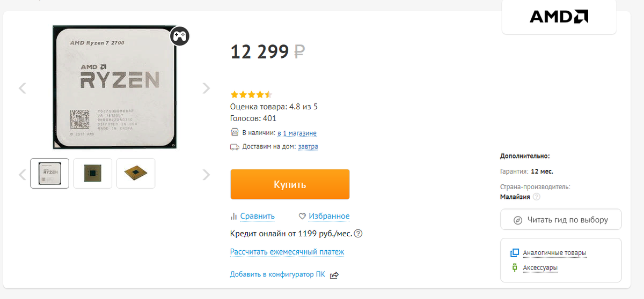Click the compass icon in guide button
This screenshot has width=644, height=299.
tap(518, 220)
